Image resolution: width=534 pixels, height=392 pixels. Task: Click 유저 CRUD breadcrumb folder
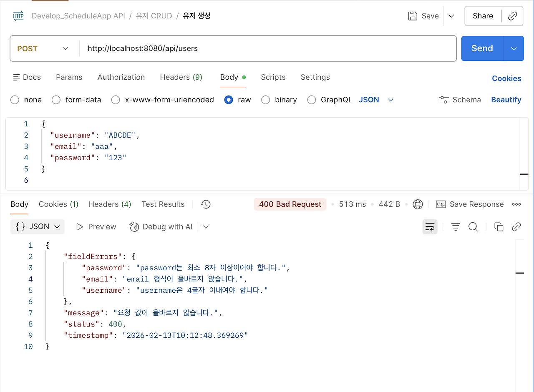coord(154,16)
